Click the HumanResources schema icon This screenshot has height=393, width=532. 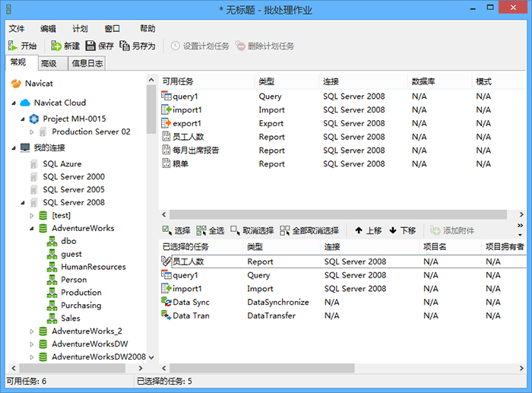52,267
